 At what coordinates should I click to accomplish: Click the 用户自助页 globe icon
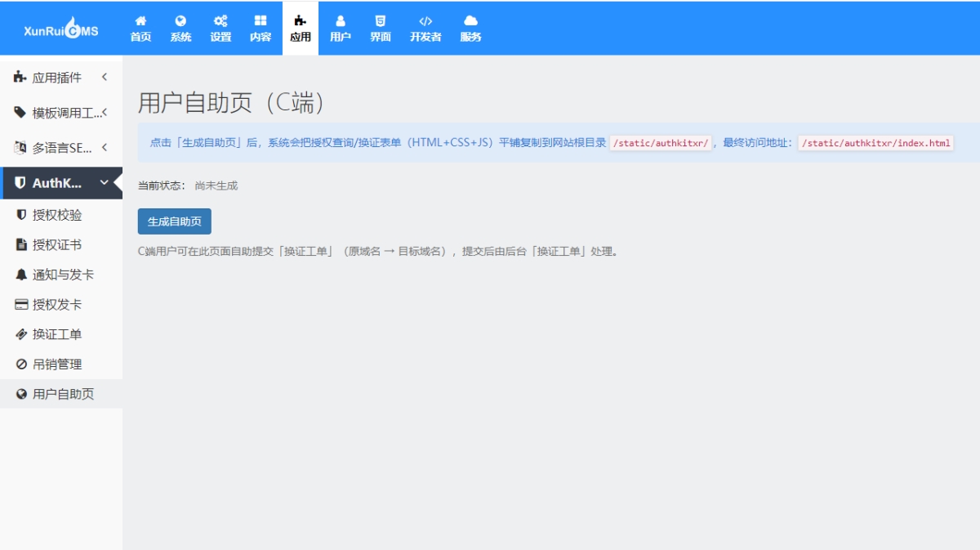point(22,394)
